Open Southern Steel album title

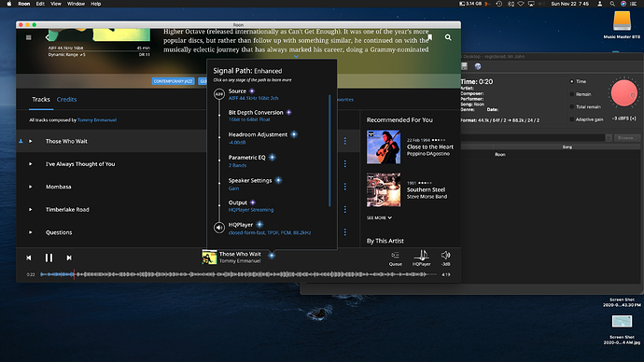coord(426,189)
